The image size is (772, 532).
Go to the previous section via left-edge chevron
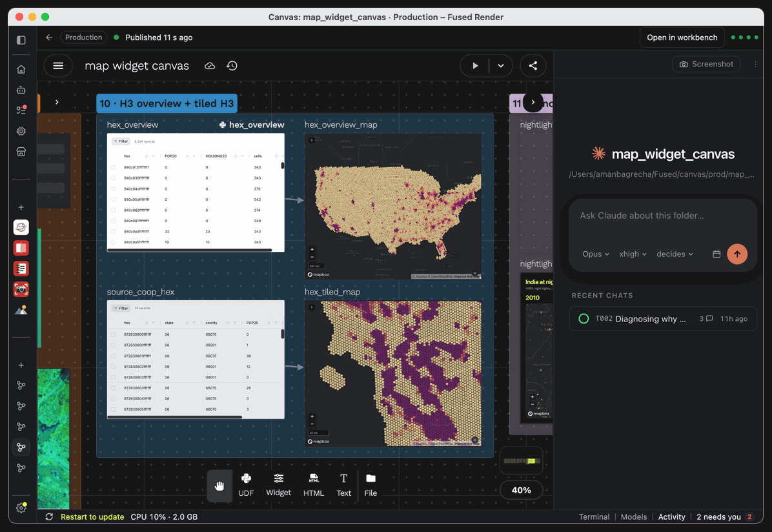[57, 102]
